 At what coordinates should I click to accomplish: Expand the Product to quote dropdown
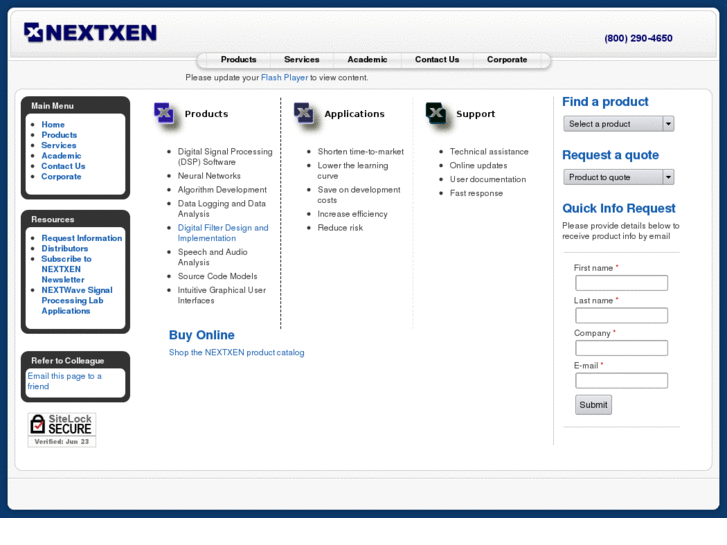619,177
